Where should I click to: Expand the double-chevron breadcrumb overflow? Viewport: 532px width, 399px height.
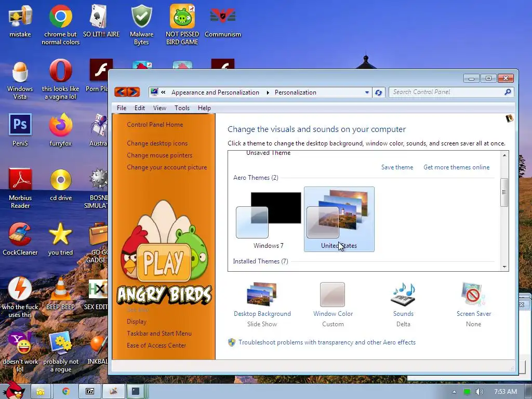pyautogui.click(x=163, y=92)
